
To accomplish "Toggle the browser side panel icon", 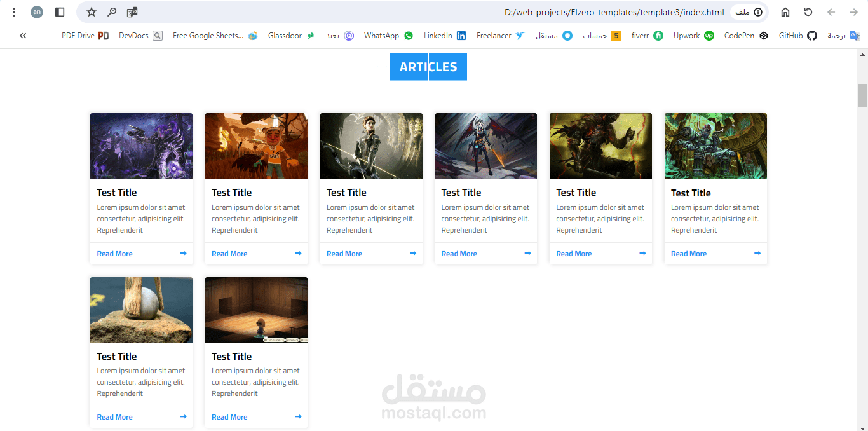I will click(x=60, y=12).
